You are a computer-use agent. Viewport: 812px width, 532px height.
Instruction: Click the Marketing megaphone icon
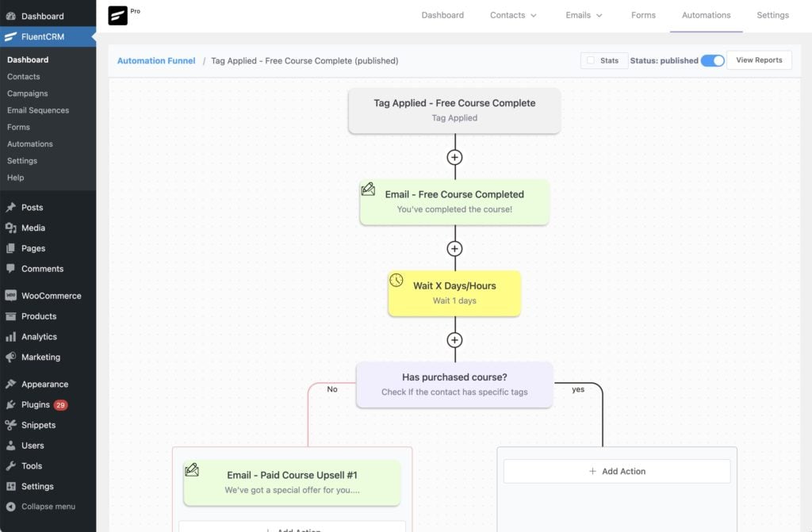click(10, 357)
